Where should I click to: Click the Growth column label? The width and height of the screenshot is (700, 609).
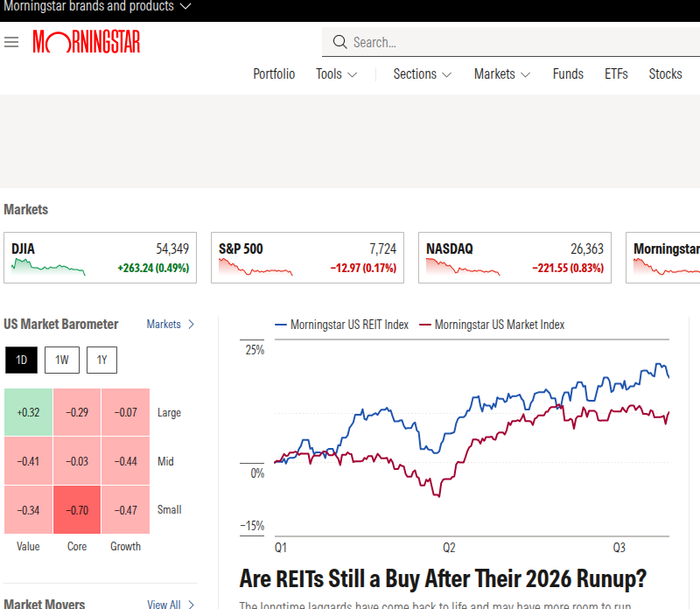coord(125,547)
